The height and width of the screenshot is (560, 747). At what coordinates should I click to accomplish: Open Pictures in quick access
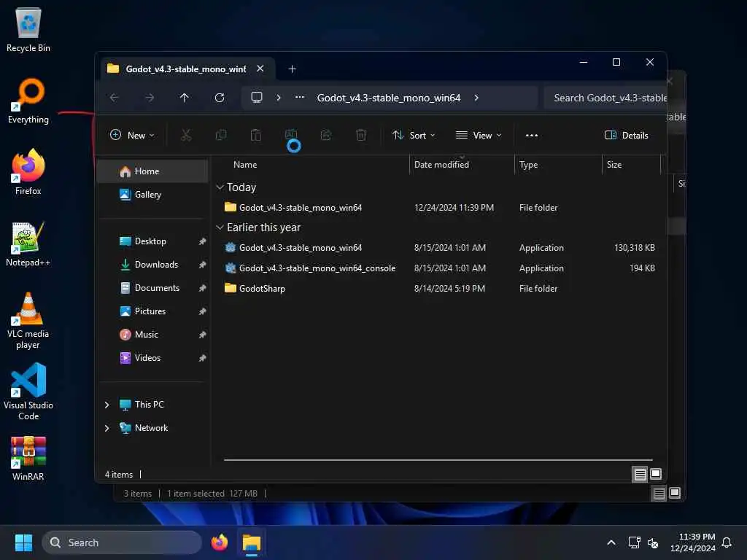click(152, 311)
